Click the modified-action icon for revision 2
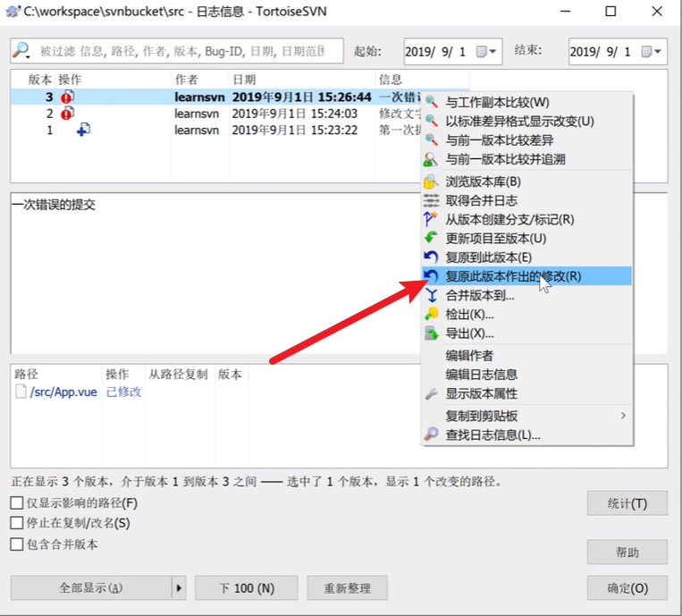Viewport: 682px width, 616px height. [67, 114]
